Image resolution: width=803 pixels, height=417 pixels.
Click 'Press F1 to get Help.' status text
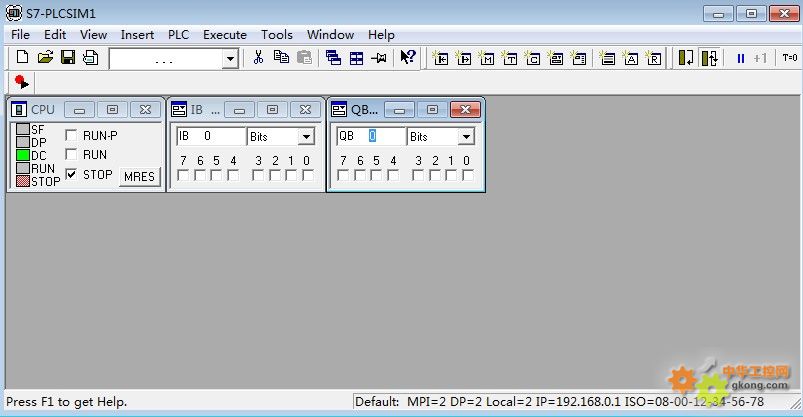67,402
